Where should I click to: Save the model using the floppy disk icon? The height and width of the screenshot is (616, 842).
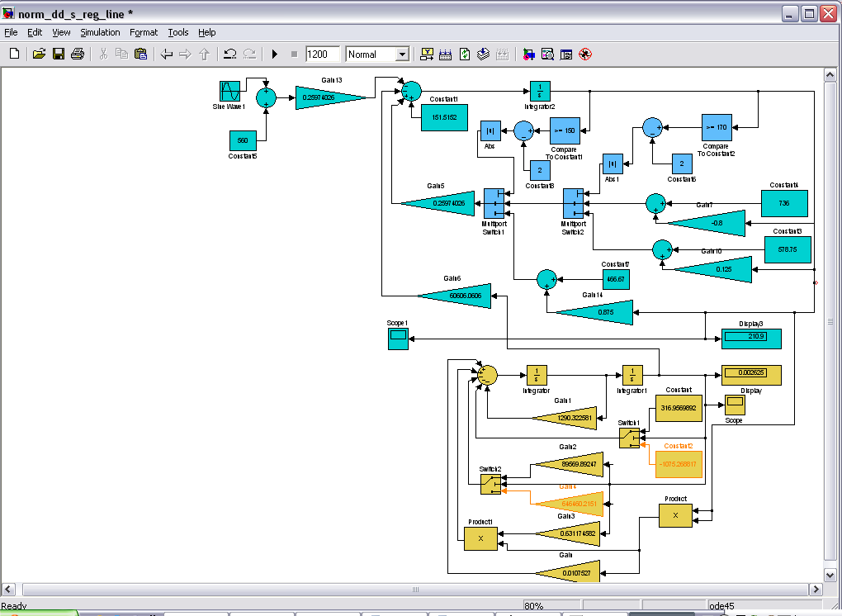(x=58, y=54)
